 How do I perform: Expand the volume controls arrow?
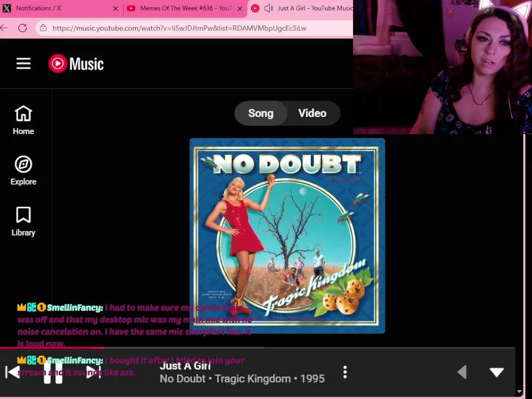pyautogui.click(x=462, y=372)
